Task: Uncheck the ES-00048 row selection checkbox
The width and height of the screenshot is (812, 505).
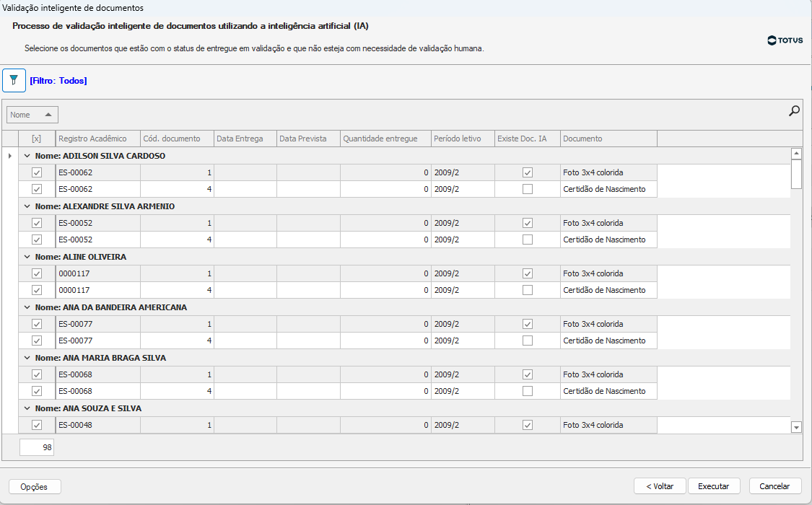Action: pos(37,425)
